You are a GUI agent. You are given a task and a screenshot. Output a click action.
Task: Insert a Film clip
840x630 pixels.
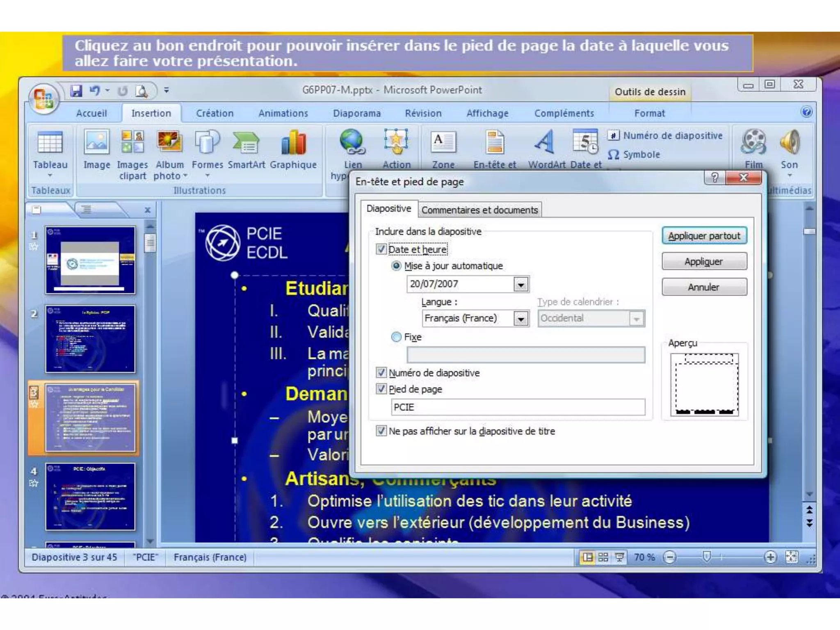coord(753,150)
